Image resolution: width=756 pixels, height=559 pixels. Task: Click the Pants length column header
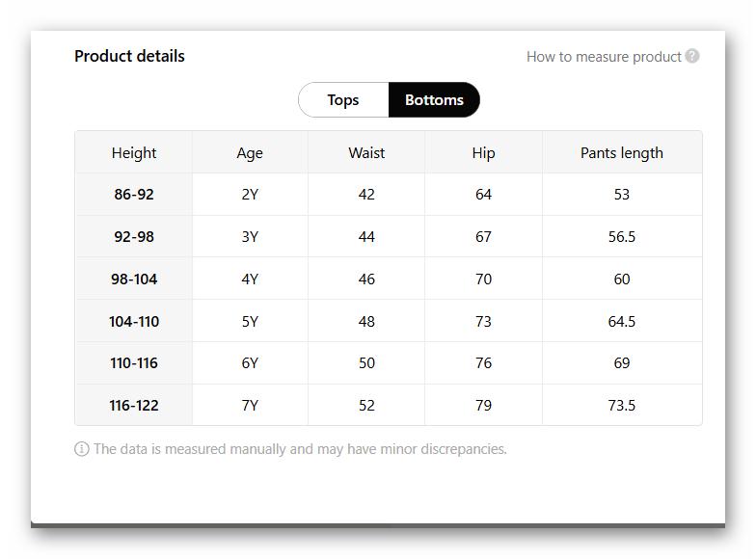pos(622,152)
